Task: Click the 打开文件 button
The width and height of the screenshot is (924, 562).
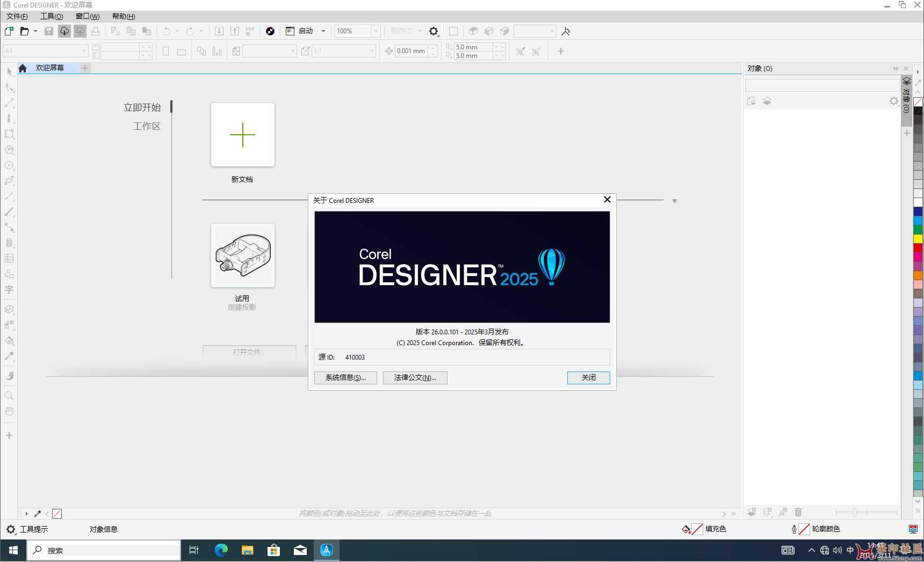Action: [x=249, y=352]
